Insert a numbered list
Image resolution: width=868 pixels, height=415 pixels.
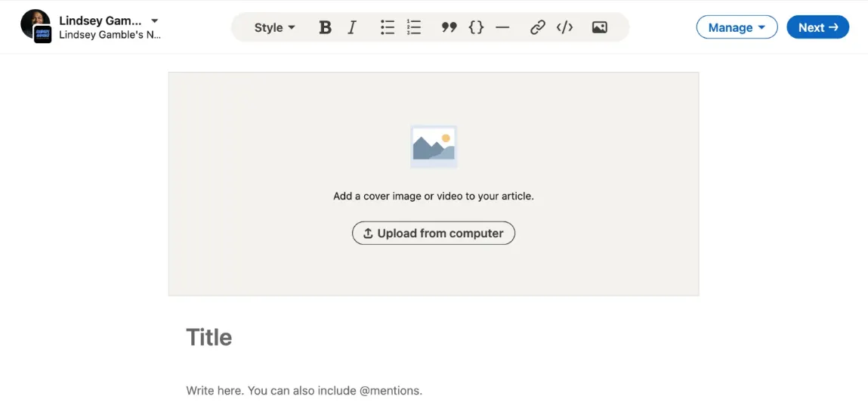coord(414,28)
